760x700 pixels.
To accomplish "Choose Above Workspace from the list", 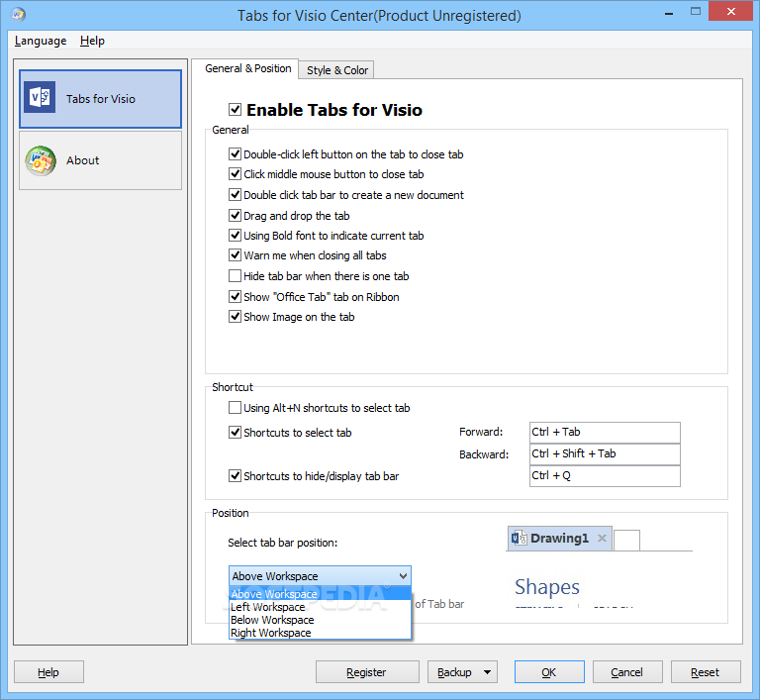I will pyautogui.click(x=320, y=594).
